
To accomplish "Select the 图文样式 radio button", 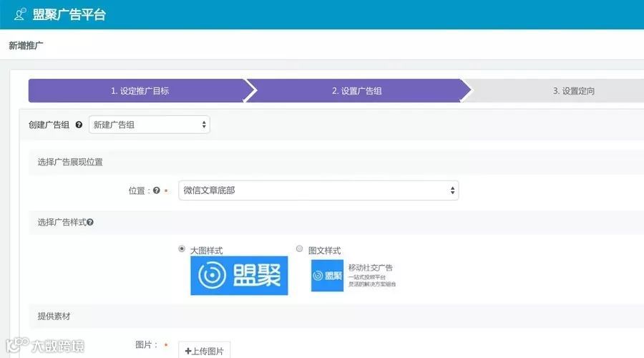I will tap(299, 248).
